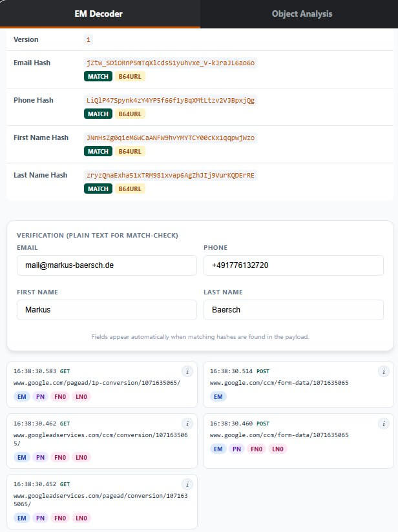Select www.googleadservices.com/ccm/conversion URL text

click(101, 440)
